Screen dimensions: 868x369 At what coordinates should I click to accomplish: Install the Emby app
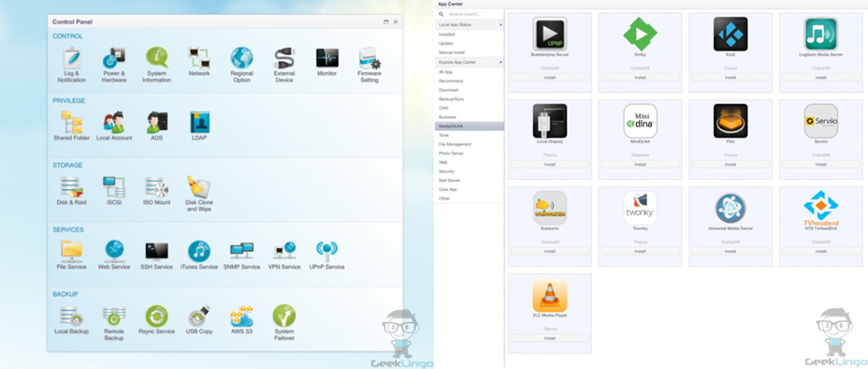click(640, 78)
